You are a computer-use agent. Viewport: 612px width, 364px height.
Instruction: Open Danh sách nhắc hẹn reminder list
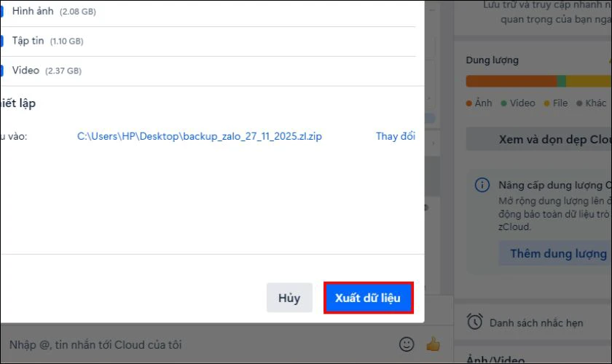tap(535, 322)
